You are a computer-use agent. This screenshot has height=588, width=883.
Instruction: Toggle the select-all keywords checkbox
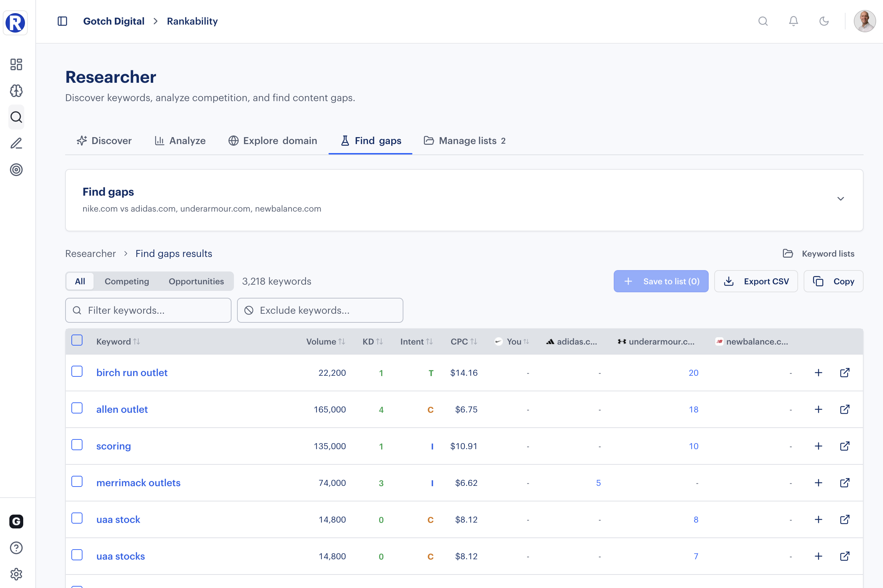pyautogui.click(x=77, y=340)
